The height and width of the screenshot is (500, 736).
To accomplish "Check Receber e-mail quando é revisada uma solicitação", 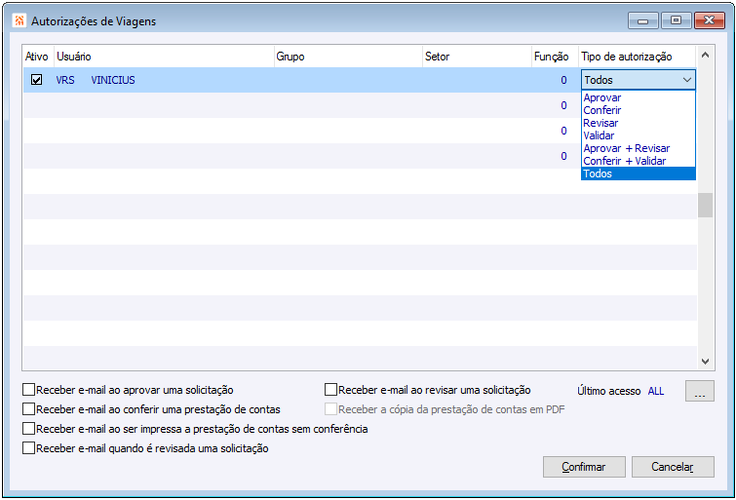I will (29, 448).
